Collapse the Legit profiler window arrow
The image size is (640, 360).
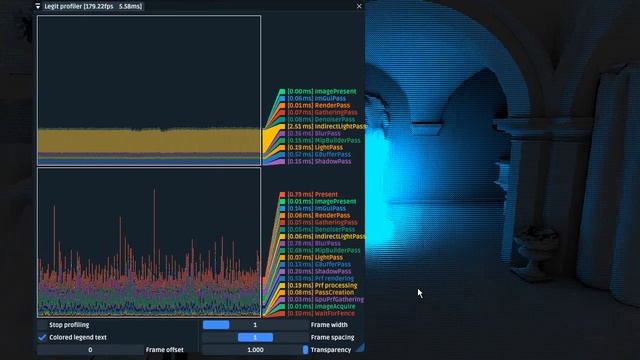38,6
